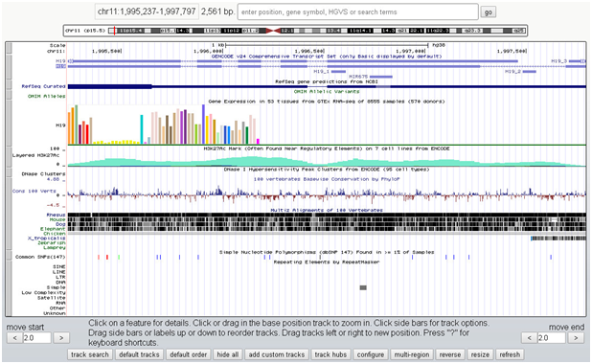Click the Zebrafish alignment row label
The height and width of the screenshot is (364, 592).
(x=52, y=243)
